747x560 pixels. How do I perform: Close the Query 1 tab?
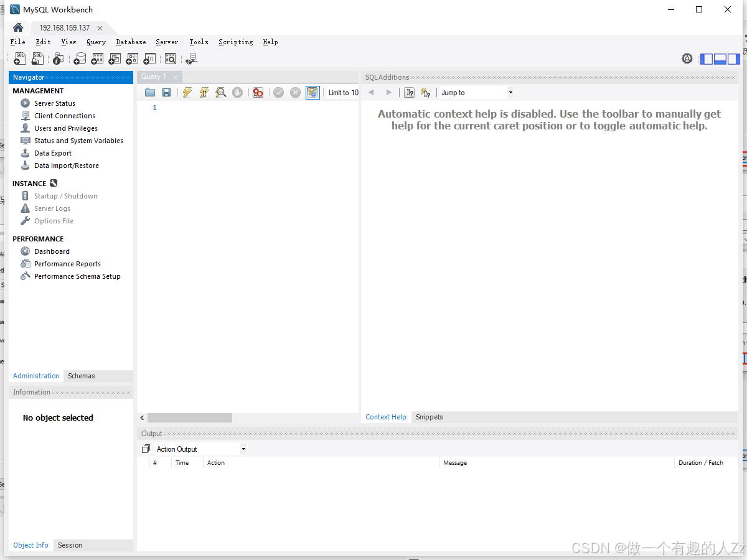[176, 77]
